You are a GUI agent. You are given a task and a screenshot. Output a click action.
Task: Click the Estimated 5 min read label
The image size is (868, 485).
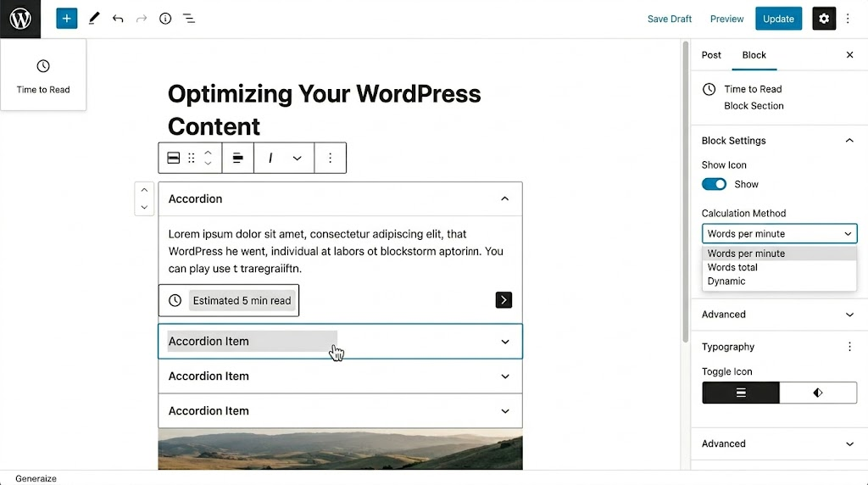(242, 301)
